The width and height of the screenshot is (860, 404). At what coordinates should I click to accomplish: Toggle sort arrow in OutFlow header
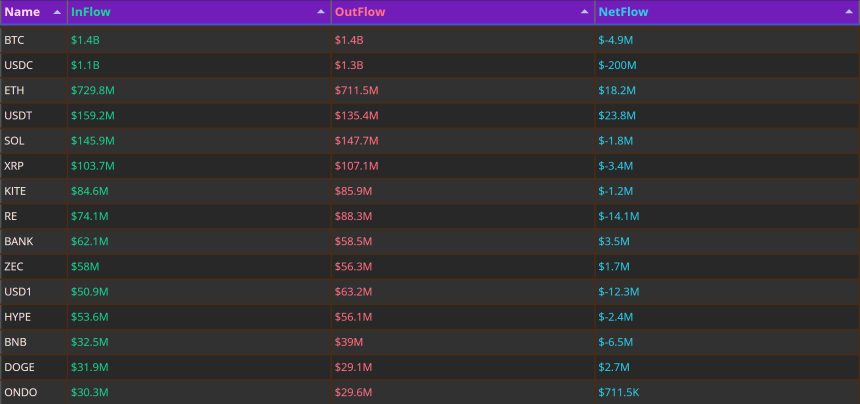[585, 12]
